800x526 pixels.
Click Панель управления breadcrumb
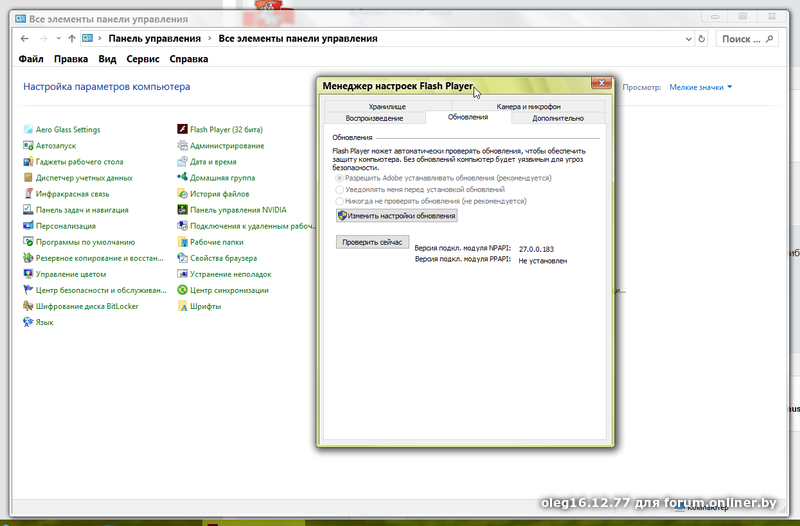tap(155, 39)
